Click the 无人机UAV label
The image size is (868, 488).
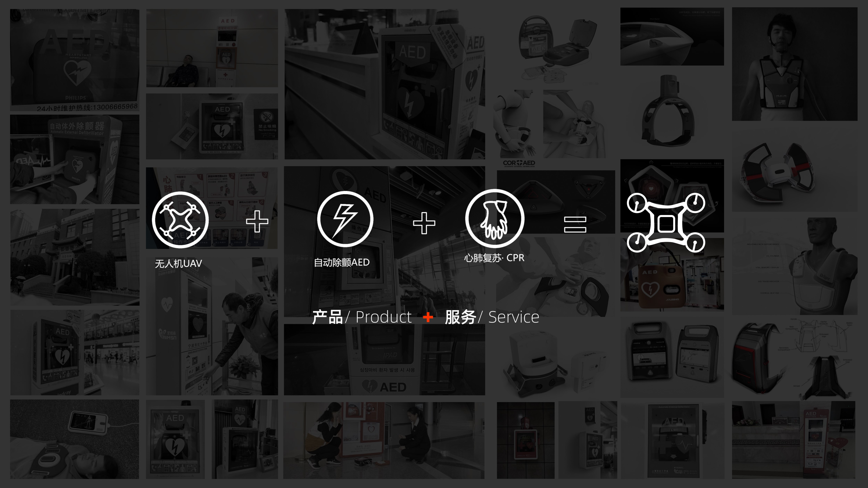(178, 264)
